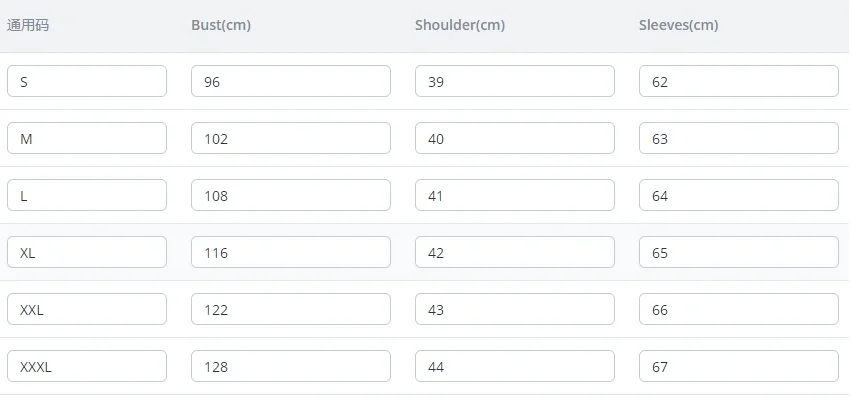
Task: Select the Shoulder field with 43
Action: pyautogui.click(x=515, y=309)
